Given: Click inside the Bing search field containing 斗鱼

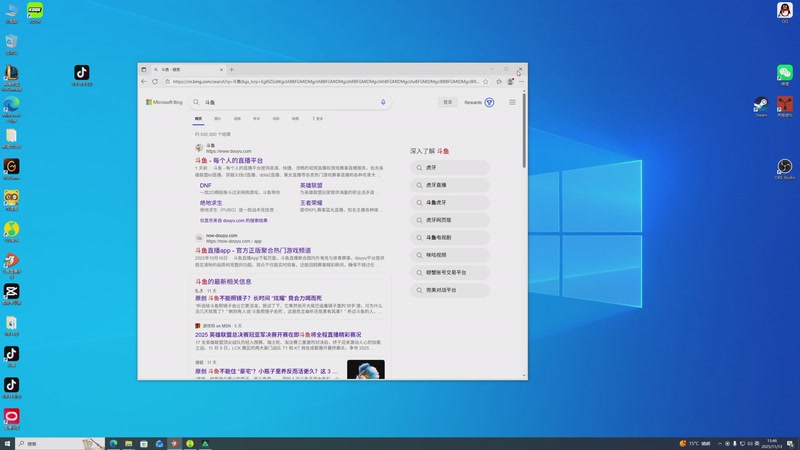Looking at the screenshot, I should point(291,102).
